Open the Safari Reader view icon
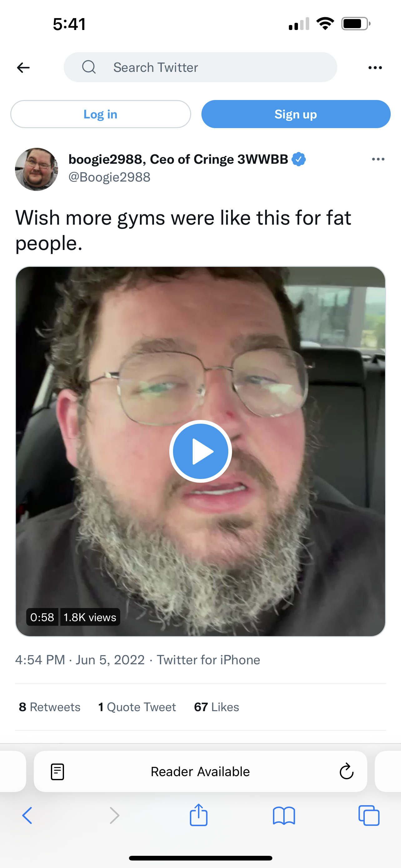 (x=57, y=772)
